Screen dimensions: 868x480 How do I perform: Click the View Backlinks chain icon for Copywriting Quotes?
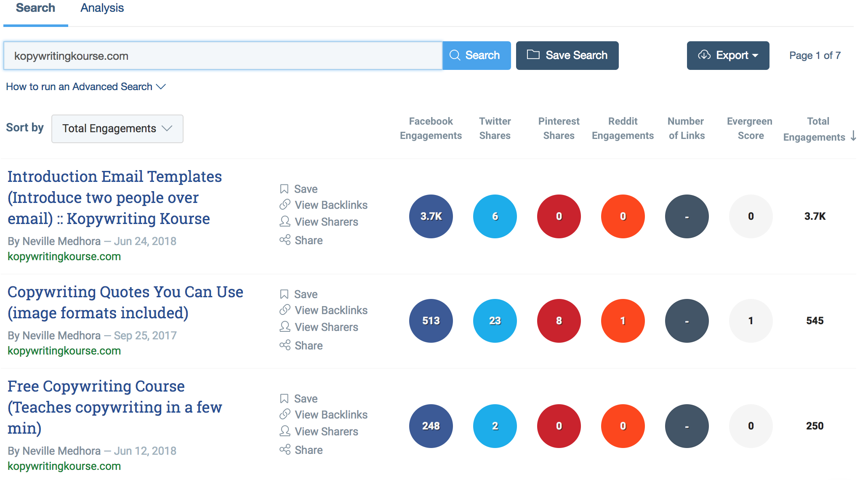click(285, 310)
